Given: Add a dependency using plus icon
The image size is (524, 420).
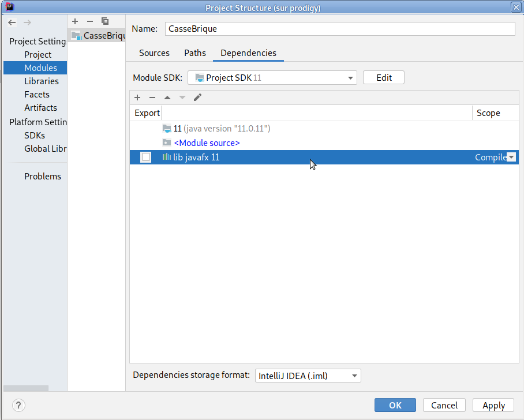Looking at the screenshot, I should (x=137, y=97).
